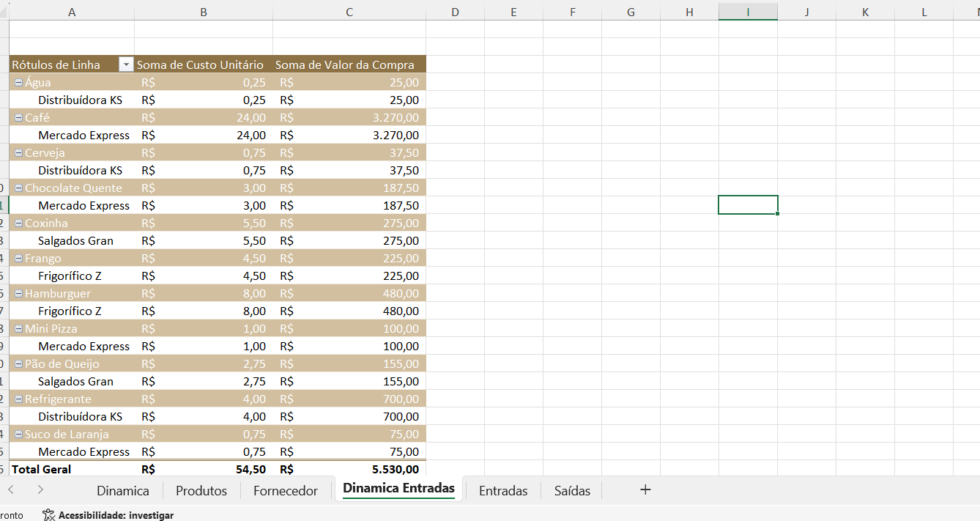Select the Distribuídora KS cell under Refrigerante
This screenshot has height=521, width=980.
coord(72,416)
